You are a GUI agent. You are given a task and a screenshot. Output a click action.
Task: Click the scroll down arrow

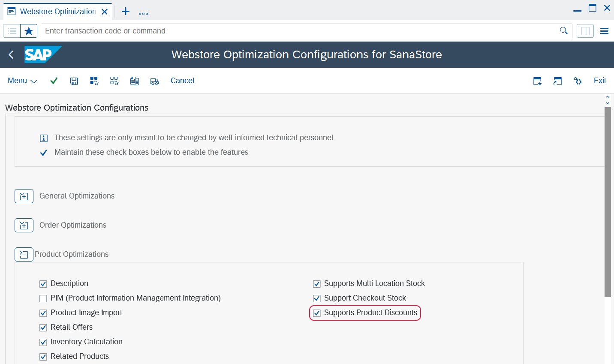(x=608, y=103)
